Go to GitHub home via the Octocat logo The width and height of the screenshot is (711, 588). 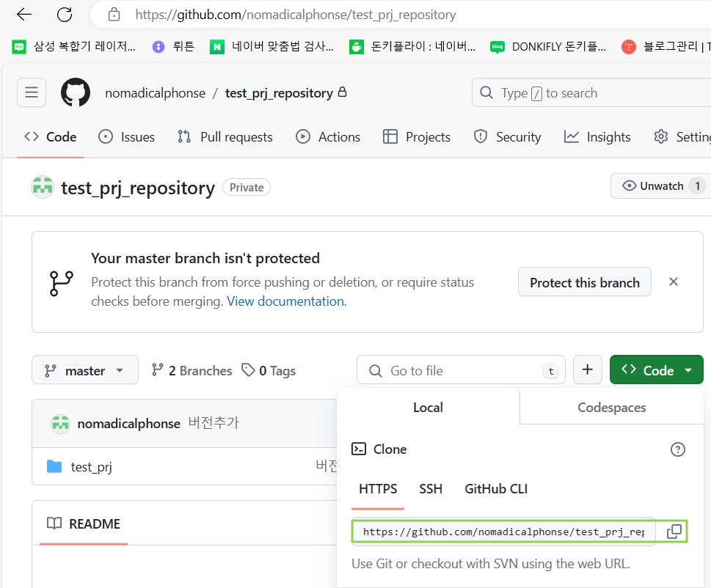click(76, 92)
